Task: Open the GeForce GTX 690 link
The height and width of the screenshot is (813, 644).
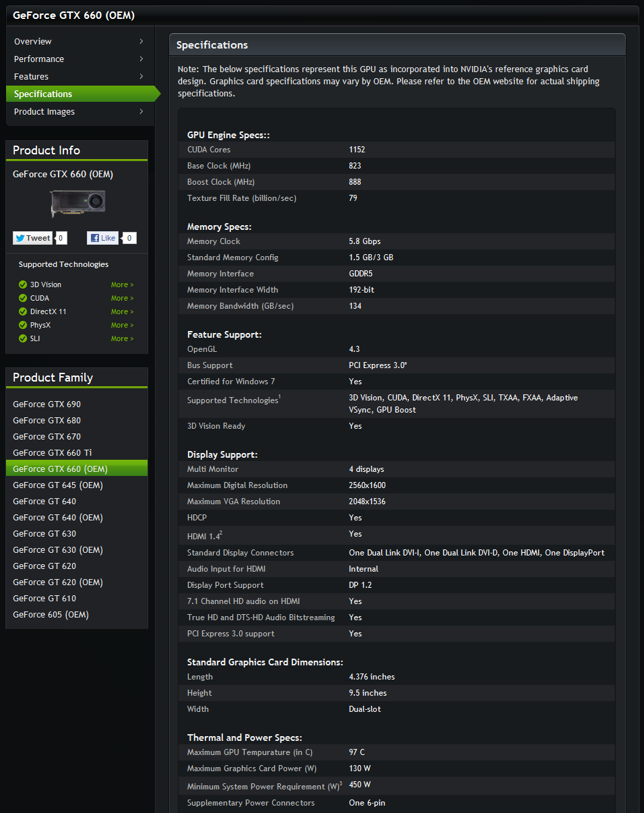Action: point(46,404)
